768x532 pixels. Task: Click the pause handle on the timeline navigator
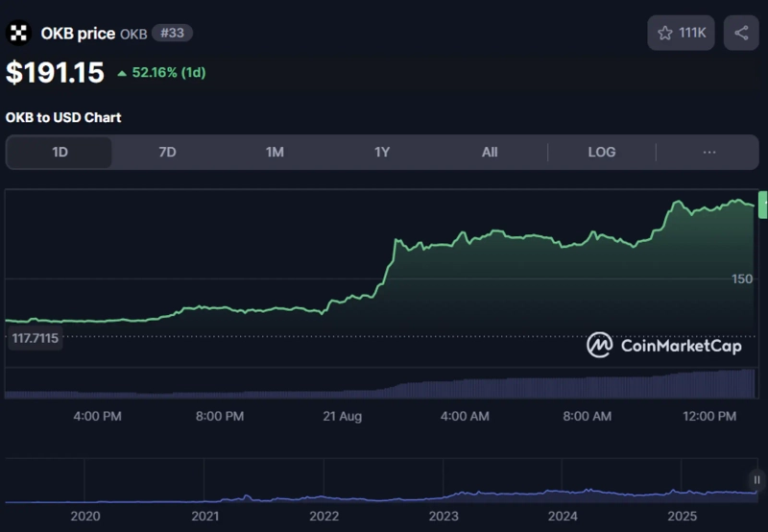(x=756, y=479)
